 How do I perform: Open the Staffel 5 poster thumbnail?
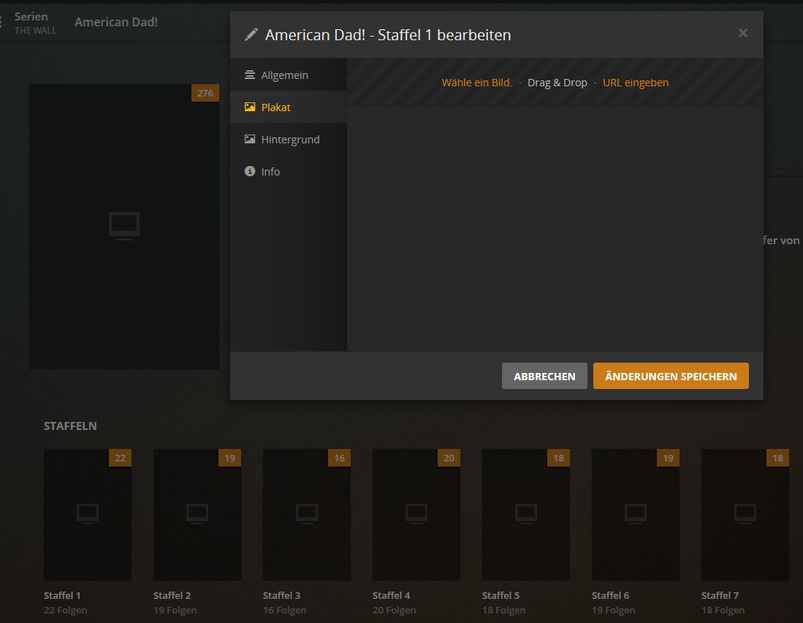526,514
